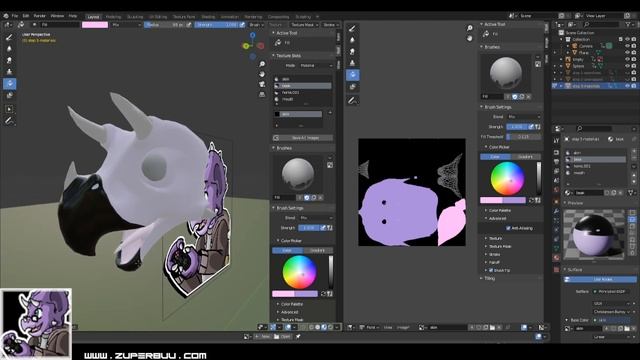This screenshot has width=640, height=360.
Task: Click the material preview sphere thumbnail
Action: (x=594, y=235)
